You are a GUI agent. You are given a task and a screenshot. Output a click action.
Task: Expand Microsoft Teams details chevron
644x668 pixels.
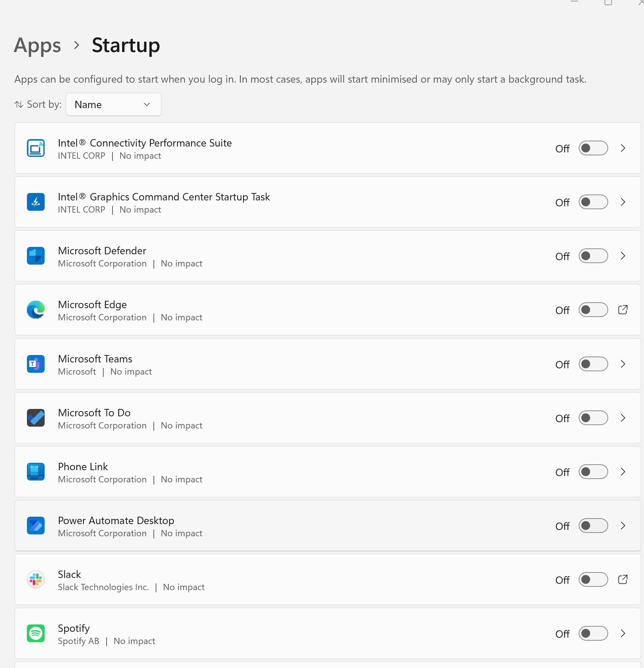tap(623, 364)
